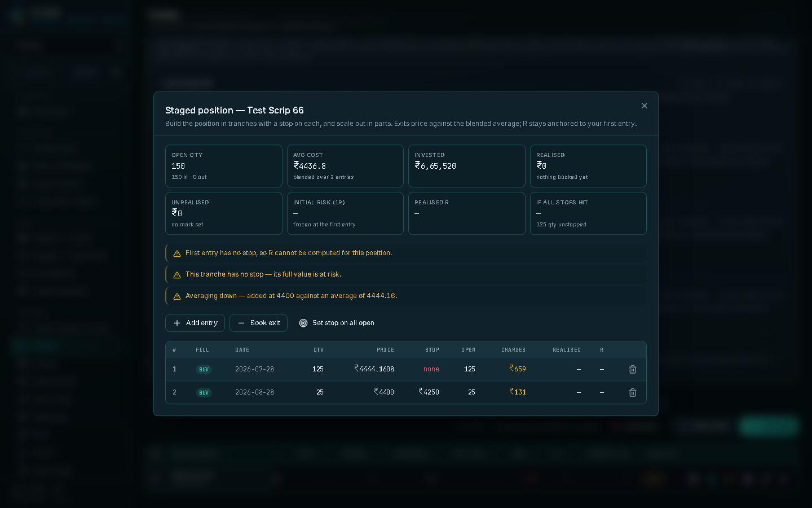Click the REALISED column header
The image size is (812, 508).
[567, 350]
